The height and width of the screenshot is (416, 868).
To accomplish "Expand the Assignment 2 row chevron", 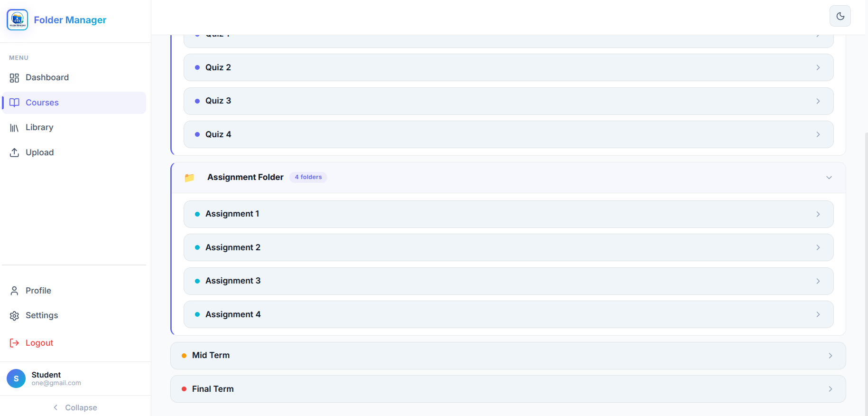I will [x=818, y=247].
